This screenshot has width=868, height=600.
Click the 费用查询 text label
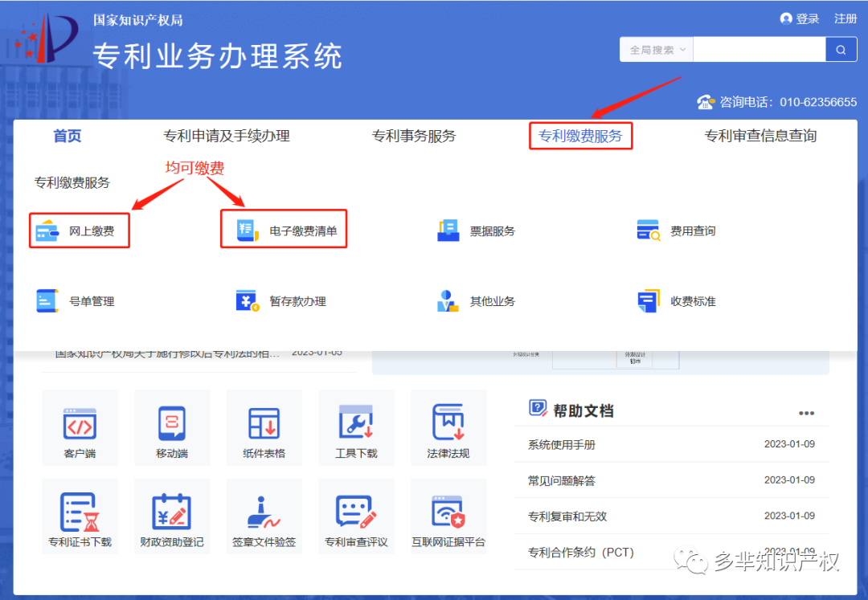click(693, 231)
